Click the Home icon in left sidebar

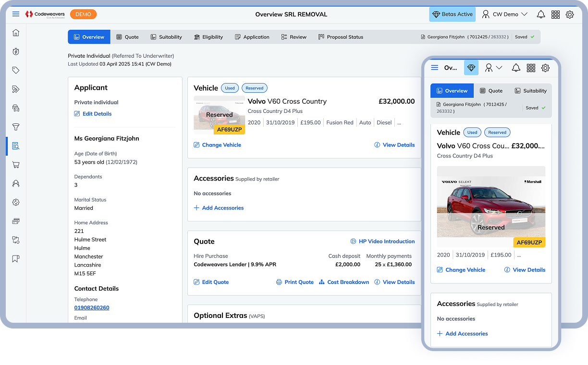tap(16, 33)
